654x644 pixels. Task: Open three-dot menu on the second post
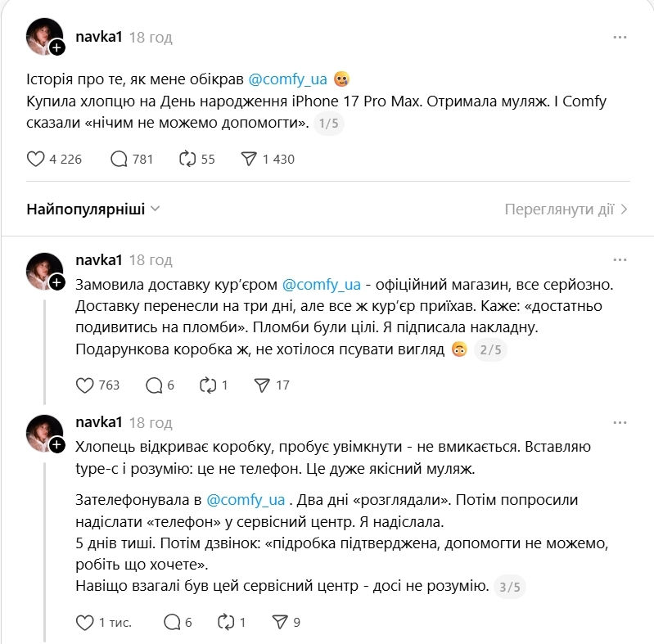621,260
